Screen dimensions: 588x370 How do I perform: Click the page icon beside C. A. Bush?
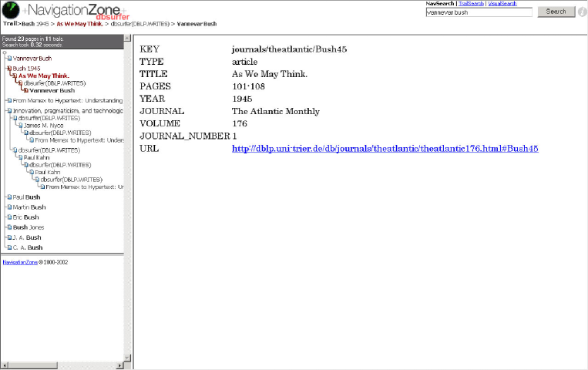(x=9, y=247)
